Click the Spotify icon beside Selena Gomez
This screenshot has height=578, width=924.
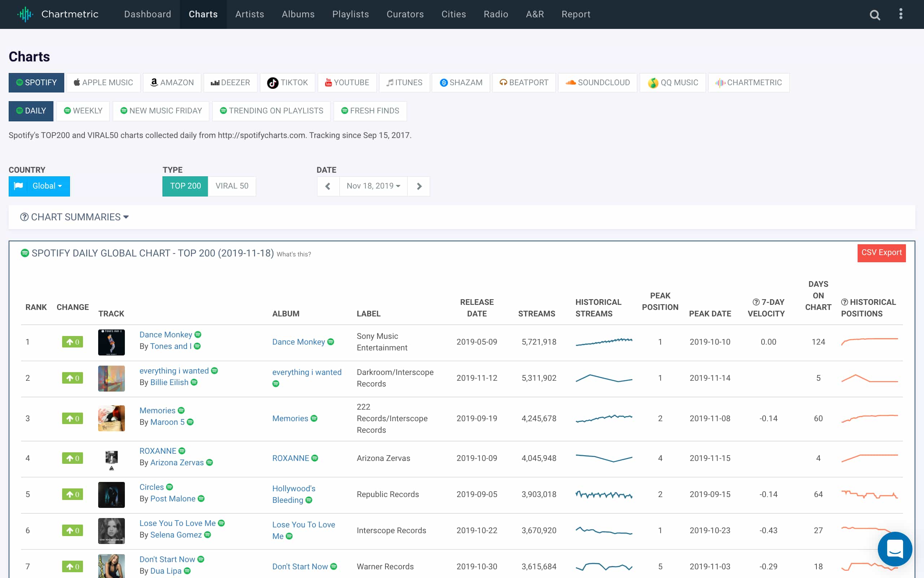(x=207, y=534)
